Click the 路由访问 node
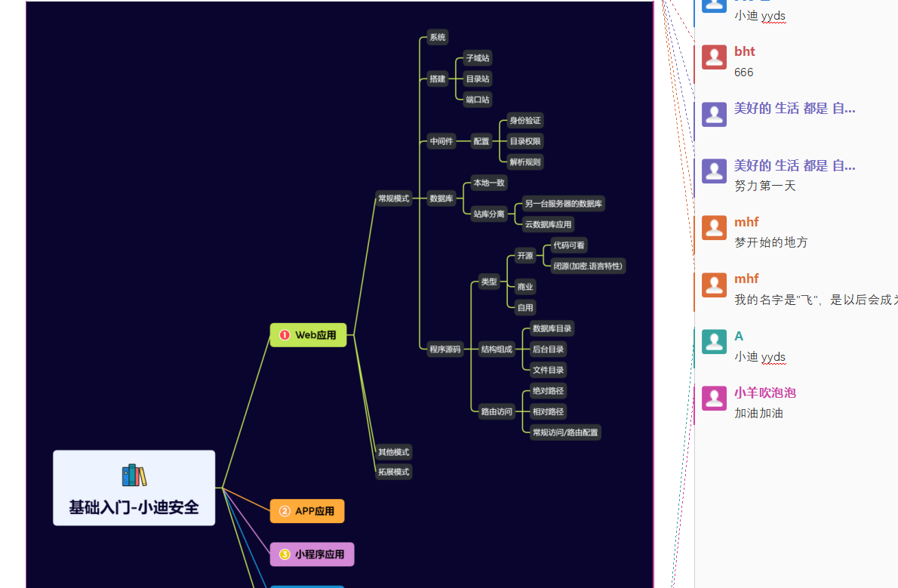This screenshot has height=588, width=898. pos(497,411)
